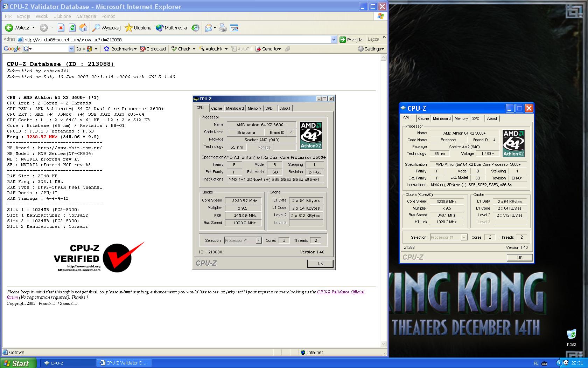Open Check dropdown arrow
588x368 pixels.
point(194,49)
